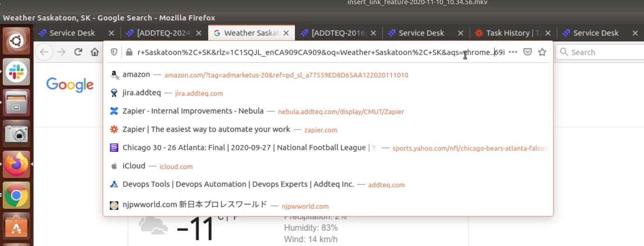Image resolution: width=644 pixels, height=246 pixels.
Task: Open page actions three-dot menu
Action: 513,52
